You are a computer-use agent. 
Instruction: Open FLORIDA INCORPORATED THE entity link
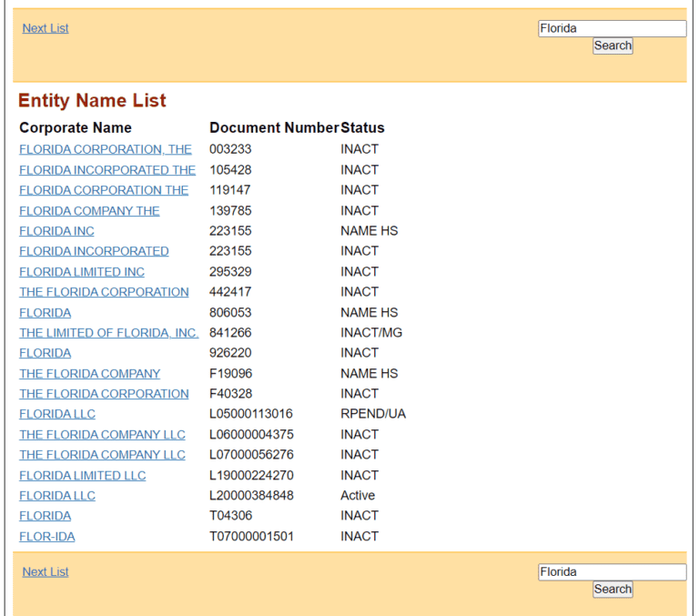tap(107, 170)
